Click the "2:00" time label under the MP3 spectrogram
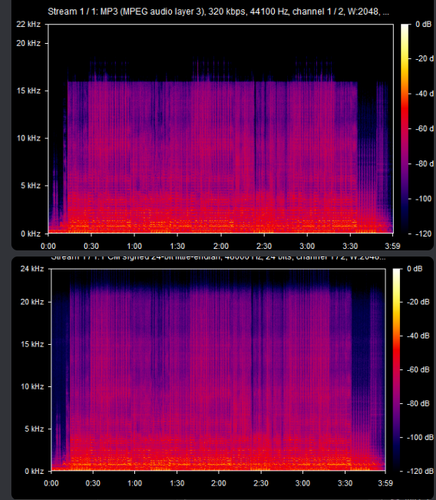Image resolution: width=436 pixels, height=500 pixels. [221, 246]
